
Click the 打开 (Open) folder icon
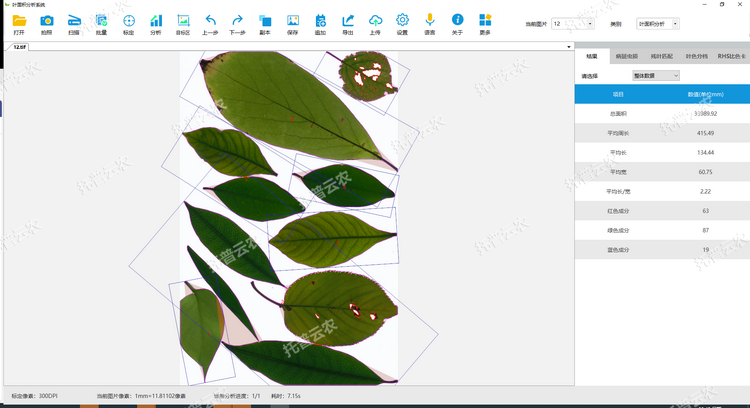click(20, 21)
